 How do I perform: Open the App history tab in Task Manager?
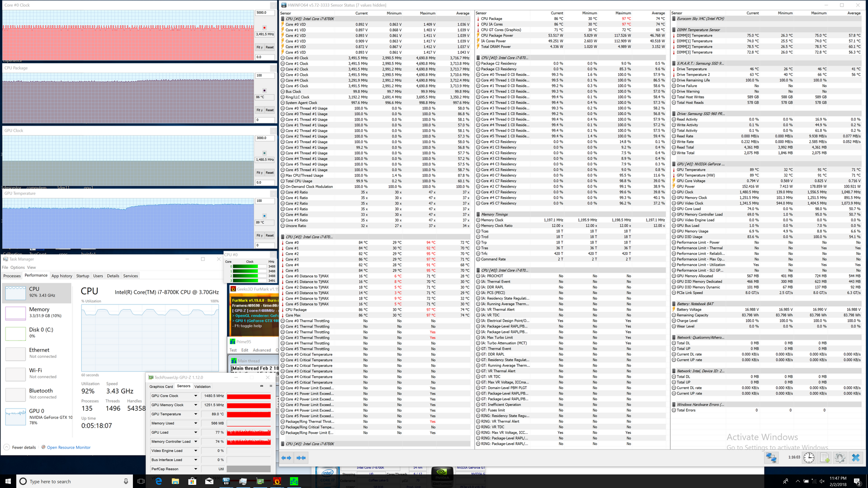pos(61,276)
